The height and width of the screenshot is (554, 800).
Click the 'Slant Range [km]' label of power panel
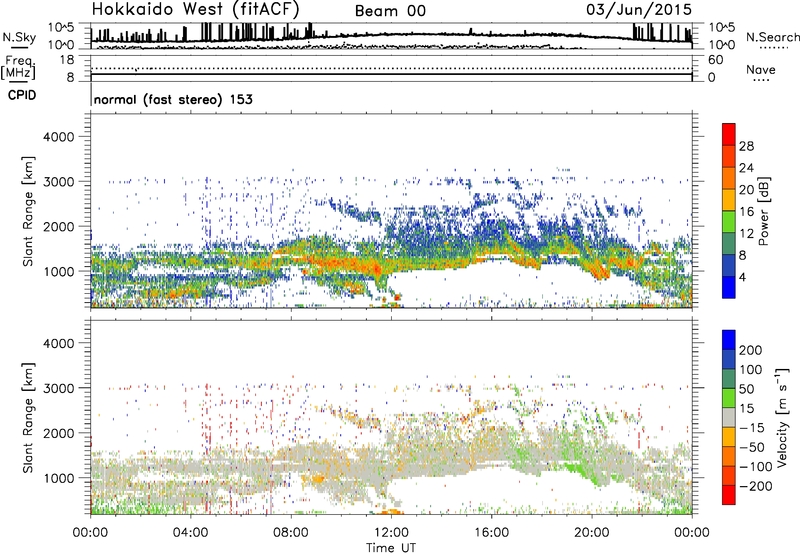pyautogui.click(x=28, y=211)
